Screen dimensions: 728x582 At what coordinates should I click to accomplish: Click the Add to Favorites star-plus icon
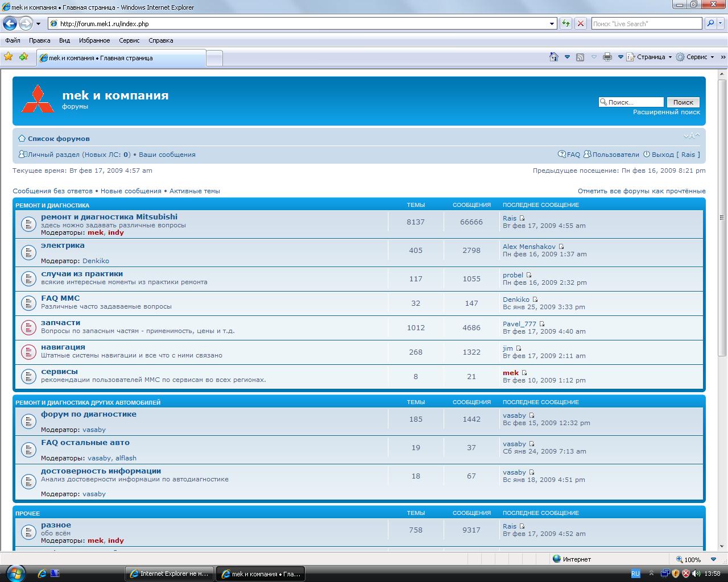(x=23, y=57)
